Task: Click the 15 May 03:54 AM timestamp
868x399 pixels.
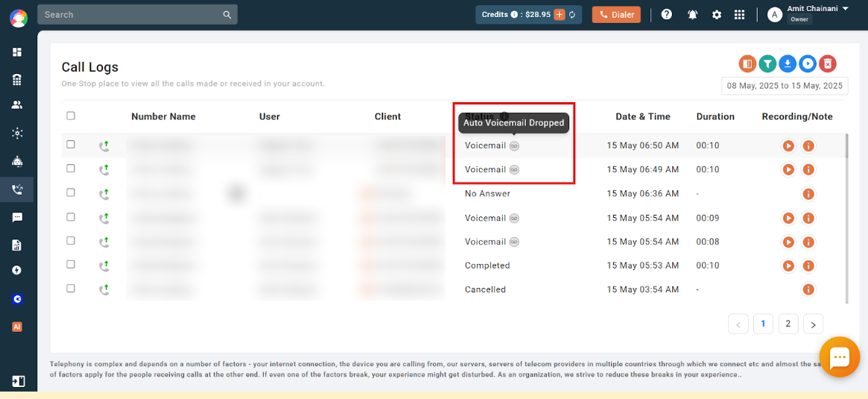Action: (x=643, y=289)
